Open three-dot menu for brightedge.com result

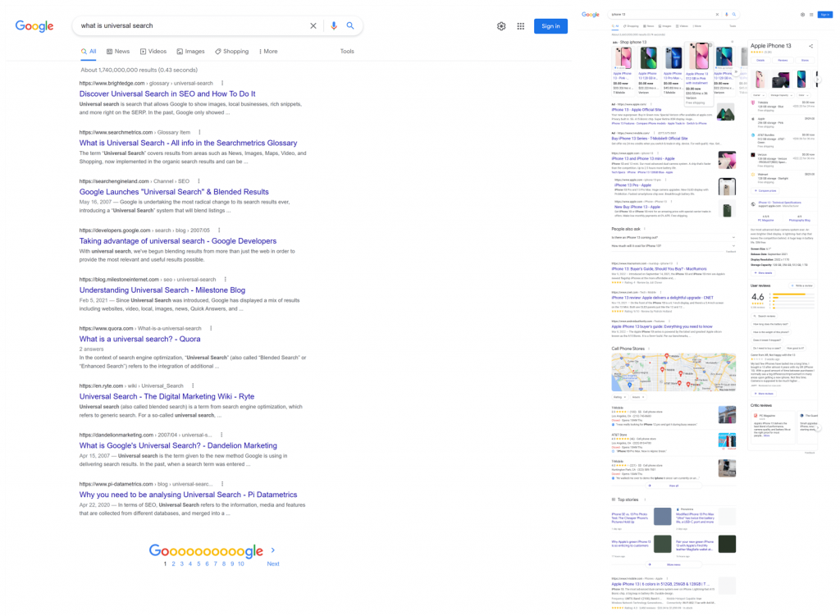(222, 83)
